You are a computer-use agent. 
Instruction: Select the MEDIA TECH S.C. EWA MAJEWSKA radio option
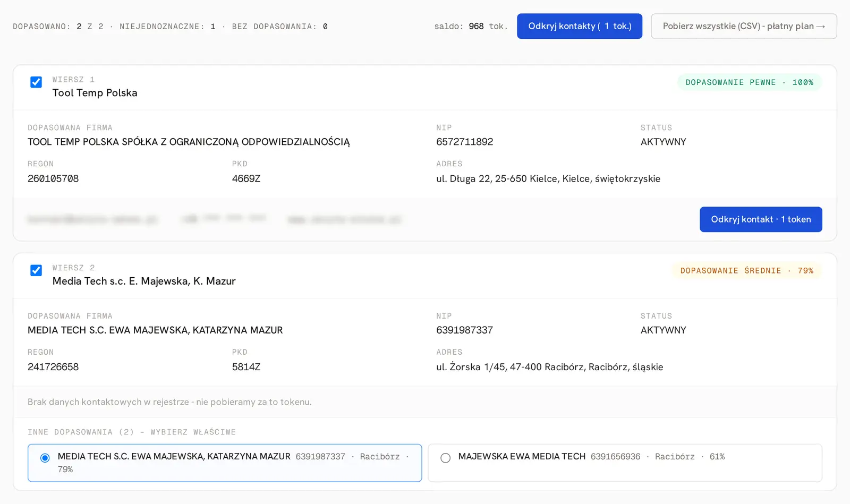45,458
